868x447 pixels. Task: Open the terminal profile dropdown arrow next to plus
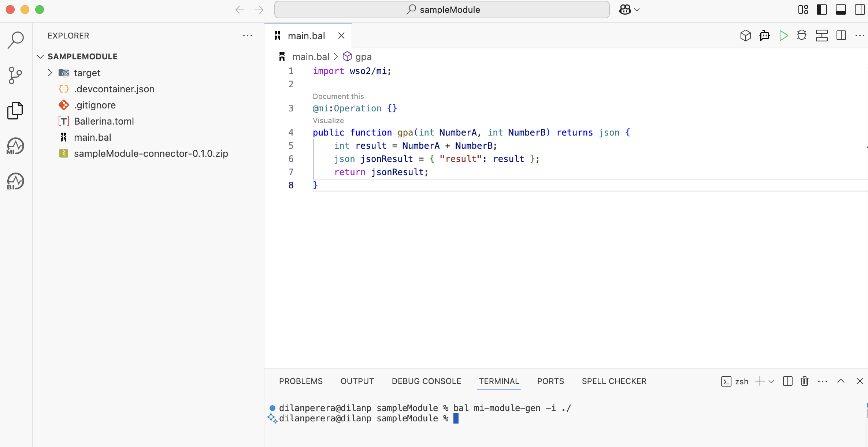click(x=771, y=381)
